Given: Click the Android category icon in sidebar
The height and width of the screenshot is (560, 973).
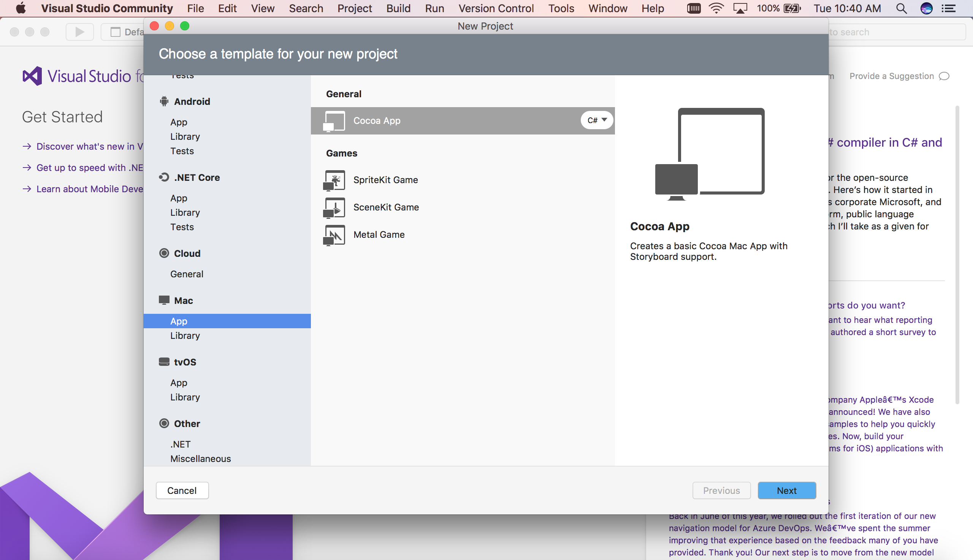Looking at the screenshot, I should 164,101.
